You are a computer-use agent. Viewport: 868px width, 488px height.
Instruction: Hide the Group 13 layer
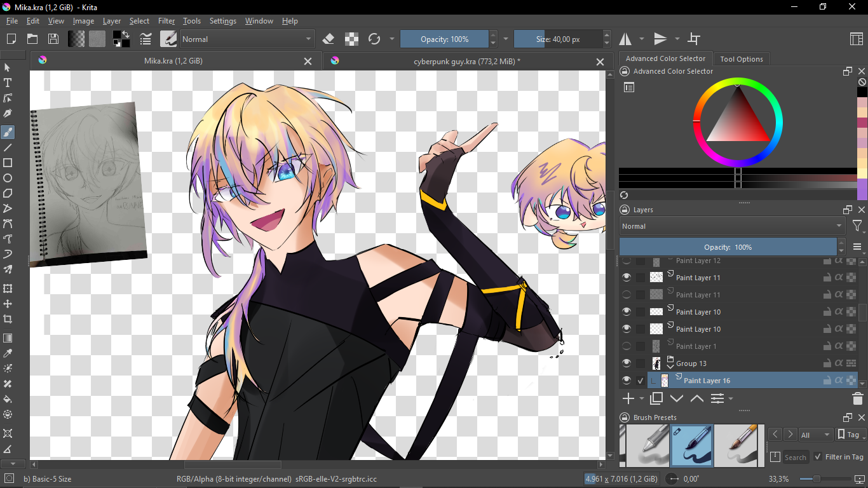click(627, 363)
